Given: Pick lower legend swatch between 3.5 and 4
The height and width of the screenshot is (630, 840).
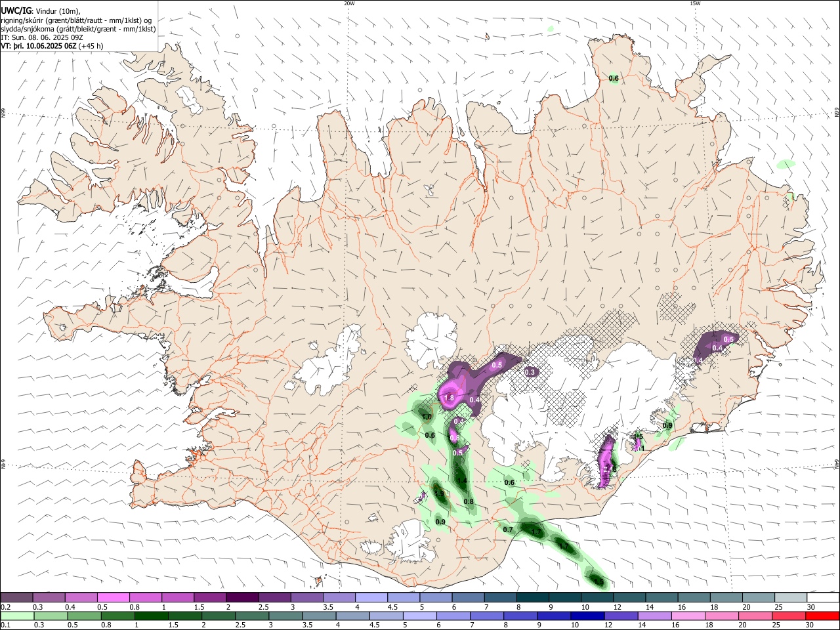Looking at the screenshot, I should click(x=320, y=616).
